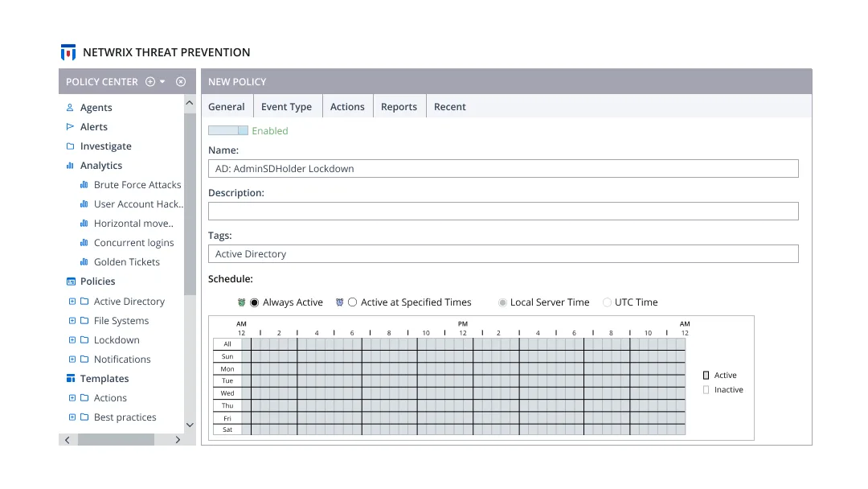Select Concurrent logins analytics
The width and height of the screenshot is (868, 489).
pyautogui.click(x=134, y=243)
